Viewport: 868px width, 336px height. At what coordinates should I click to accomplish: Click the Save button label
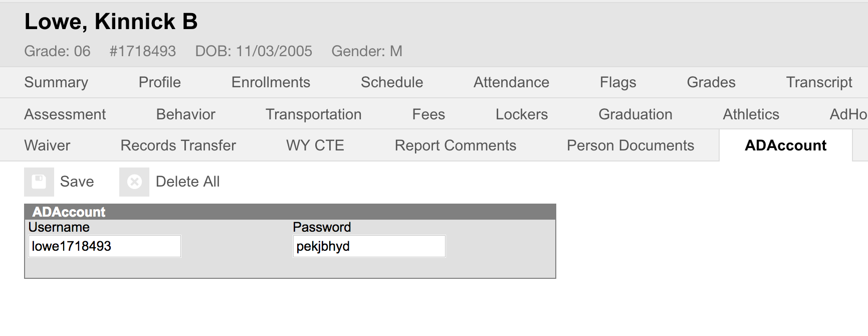pyautogui.click(x=77, y=182)
